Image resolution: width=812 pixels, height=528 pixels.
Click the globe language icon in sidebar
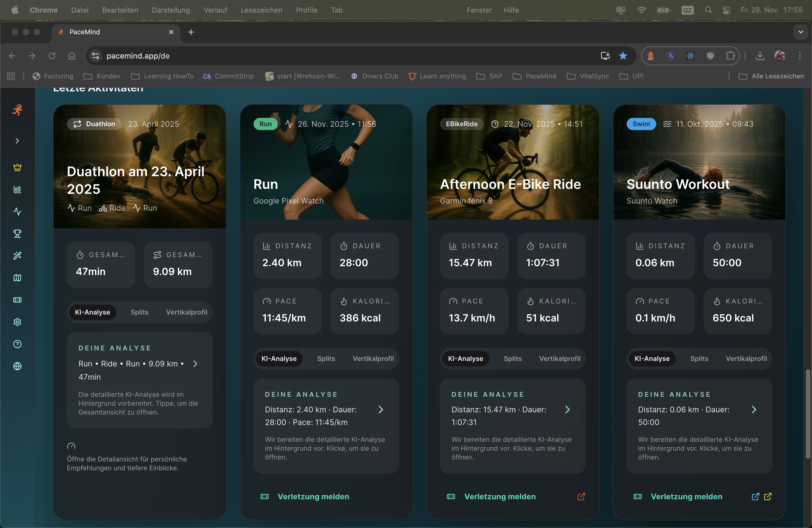click(17, 366)
